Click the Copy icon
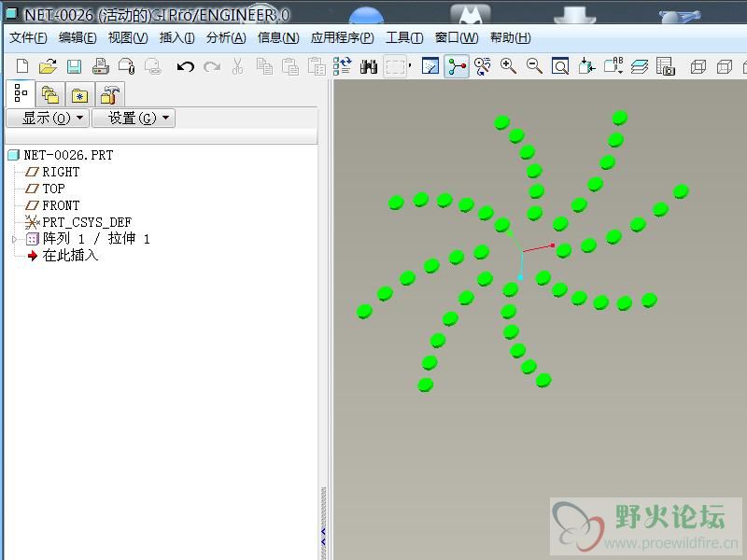Image resolution: width=747 pixels, height=560 pixels. click(x=264, y=66)
